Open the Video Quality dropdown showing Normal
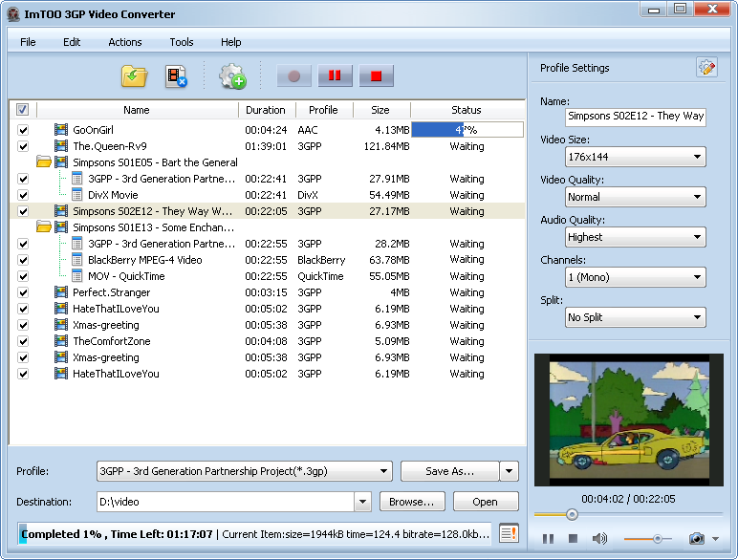This screenshot has height=560, width=738. click(635, 197)
